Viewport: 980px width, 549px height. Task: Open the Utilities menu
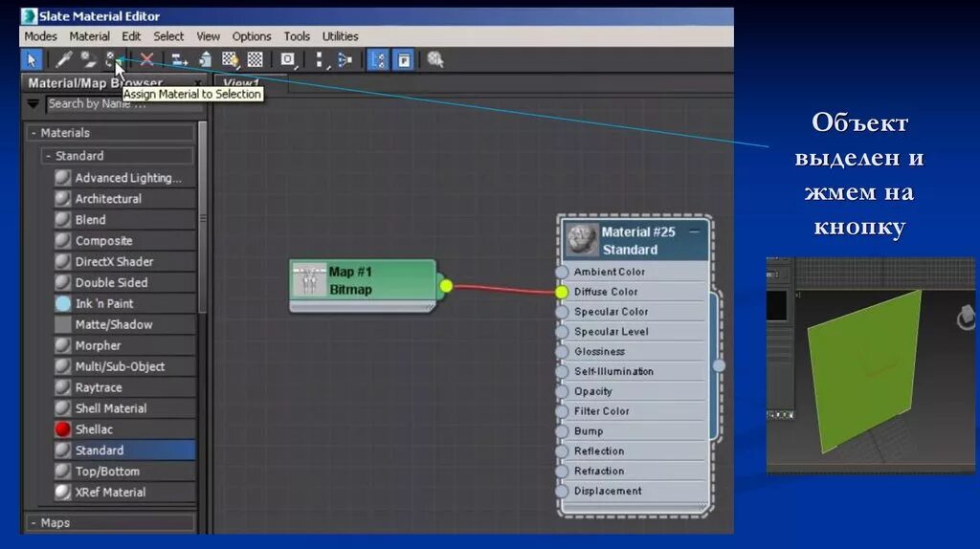[x=340, y=36]
